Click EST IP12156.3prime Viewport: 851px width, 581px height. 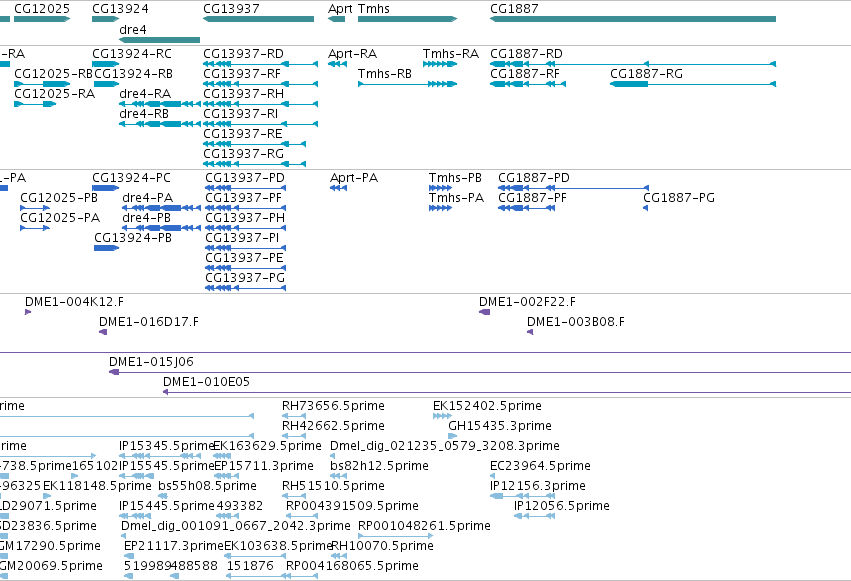tap(523, 496)
